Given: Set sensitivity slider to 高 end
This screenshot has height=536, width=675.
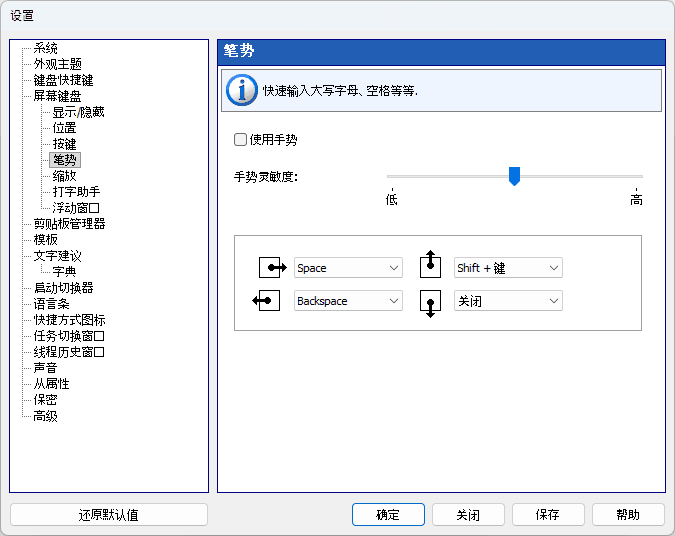Looking at the screenshot, I should pos(636,176).
